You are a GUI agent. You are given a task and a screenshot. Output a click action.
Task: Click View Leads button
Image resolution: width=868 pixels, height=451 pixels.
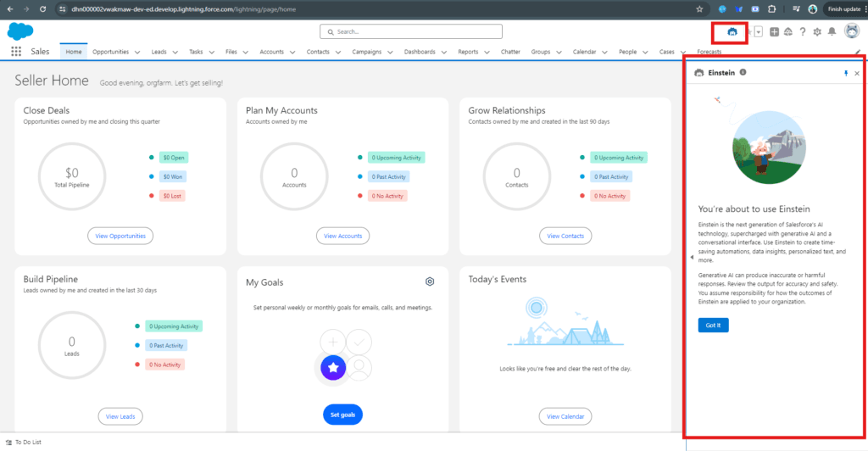pos(120,416)
